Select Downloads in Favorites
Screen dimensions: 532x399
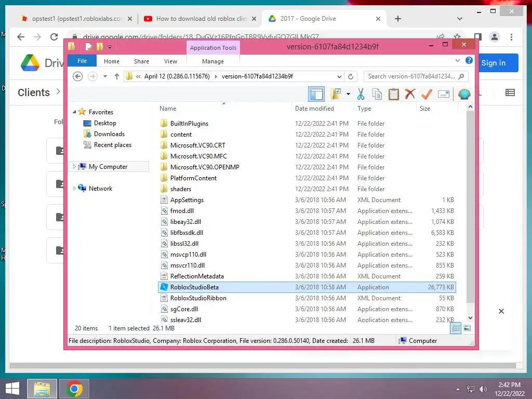109,134
